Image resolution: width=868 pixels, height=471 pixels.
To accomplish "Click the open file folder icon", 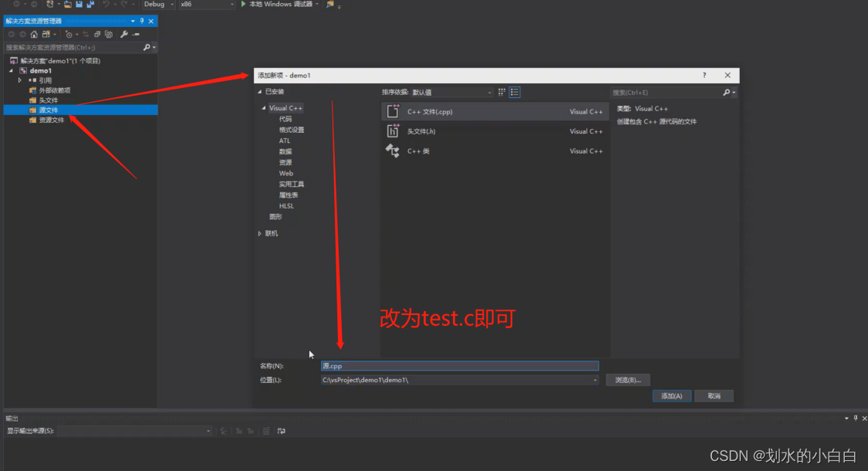I will click(x=68, y=4).
